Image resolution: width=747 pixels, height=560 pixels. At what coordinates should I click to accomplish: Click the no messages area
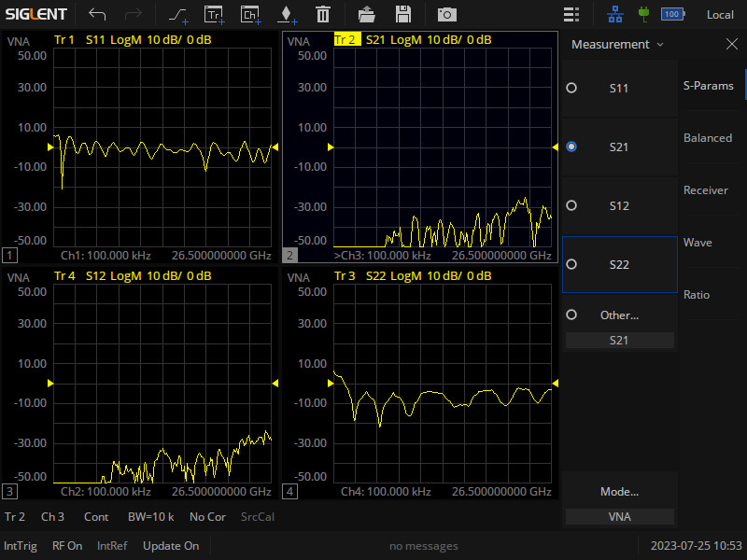[424, 546]
